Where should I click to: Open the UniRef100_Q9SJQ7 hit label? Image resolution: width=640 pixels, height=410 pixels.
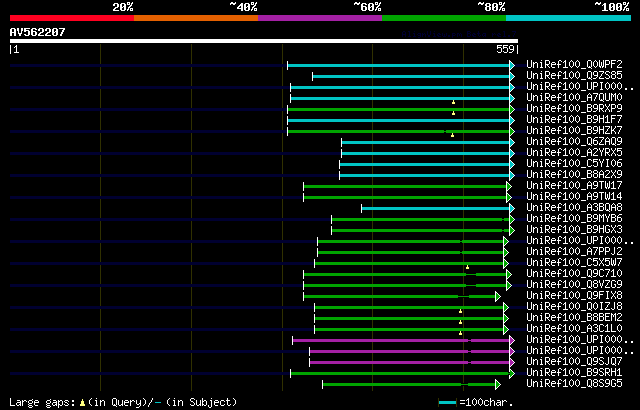(574, 362)
